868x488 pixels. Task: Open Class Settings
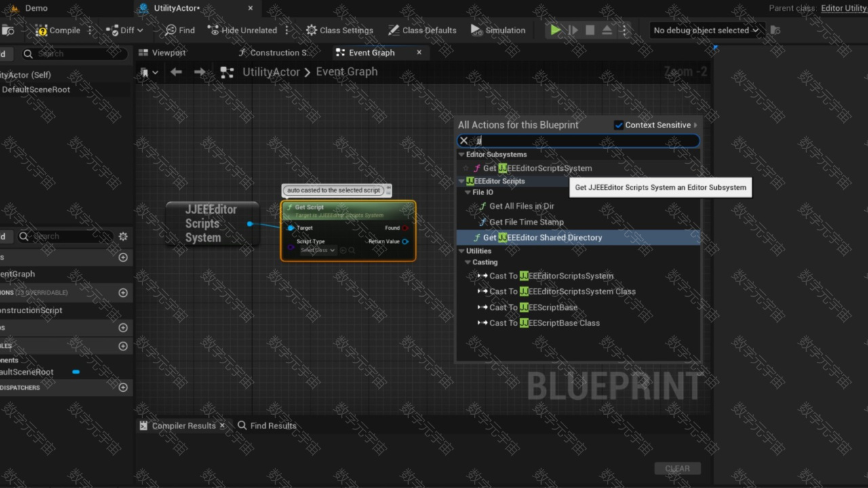point(340,30)
